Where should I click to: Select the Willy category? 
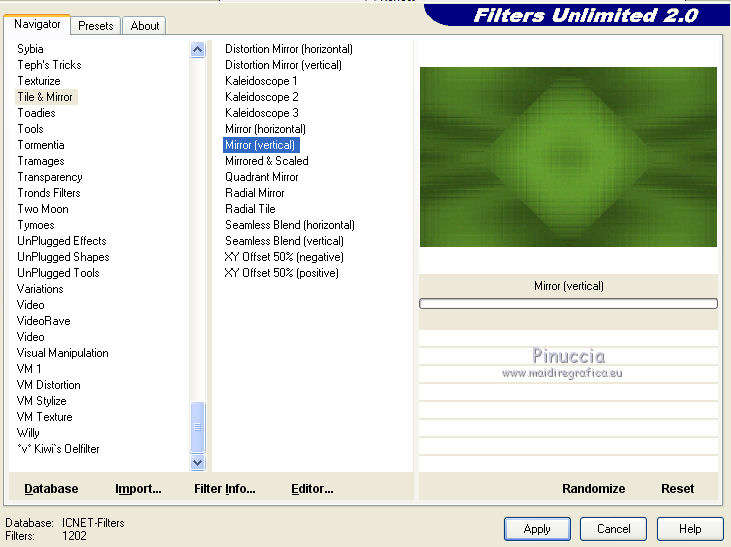(x=28, y=433)
